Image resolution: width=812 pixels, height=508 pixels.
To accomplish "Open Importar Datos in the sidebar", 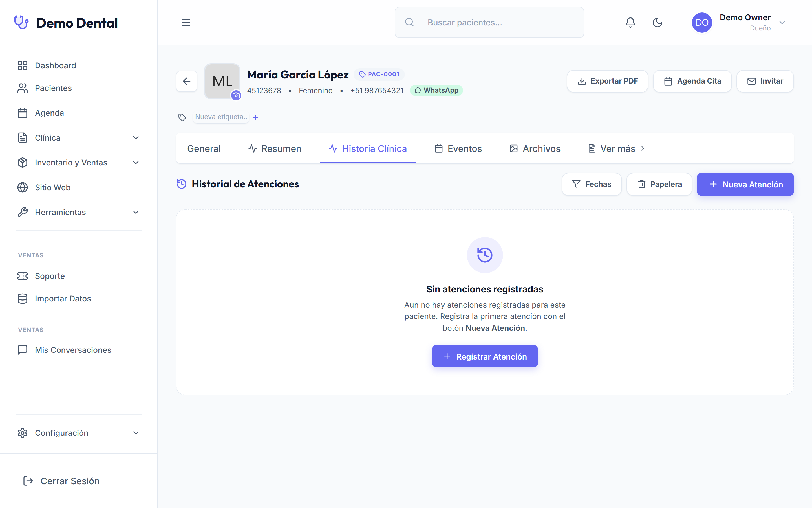I will 78,299.
